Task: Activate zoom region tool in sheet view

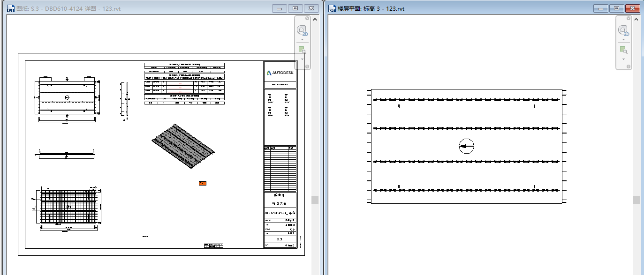Action: click(x=302, y=51)
